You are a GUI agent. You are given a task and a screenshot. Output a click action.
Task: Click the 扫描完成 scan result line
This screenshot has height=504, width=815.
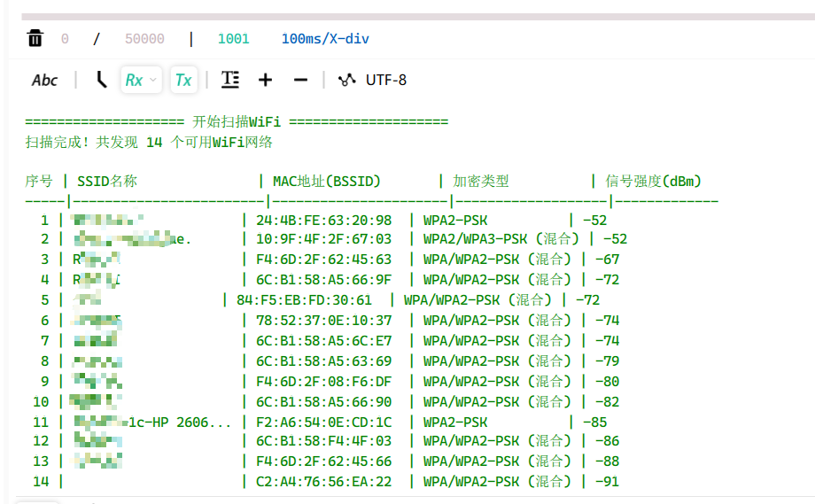click(x=149, y=142)
